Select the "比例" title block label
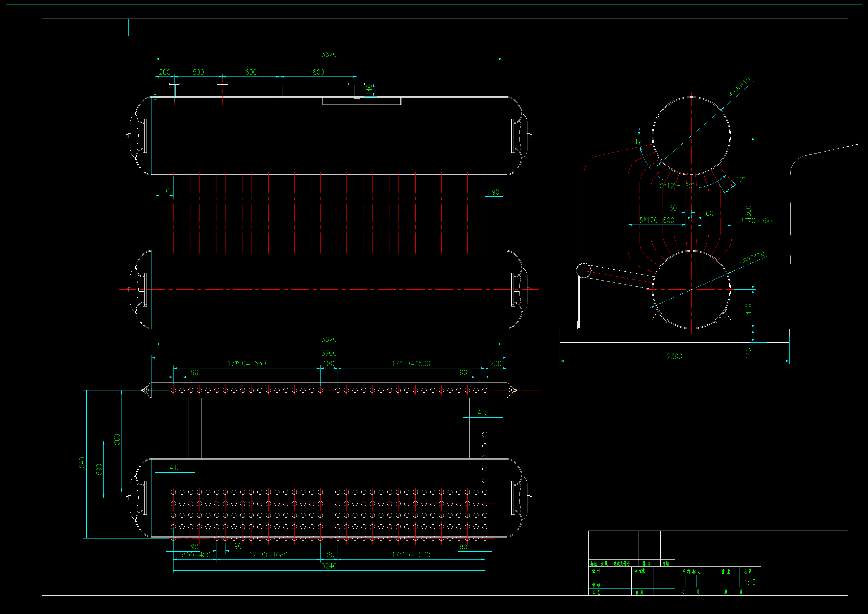 pyautogui.click(x=747, y=571)
